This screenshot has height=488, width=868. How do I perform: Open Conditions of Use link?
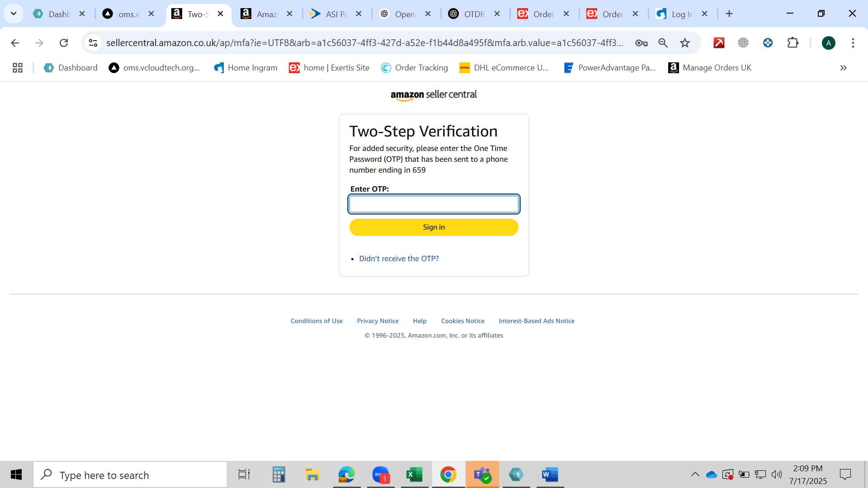click(316, 321)
